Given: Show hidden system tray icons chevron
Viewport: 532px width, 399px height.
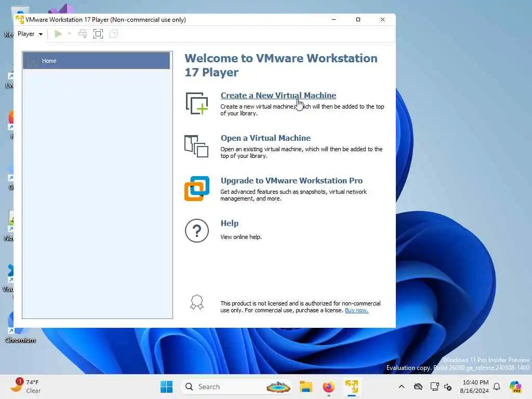Looking at the screenshot, I should [x=402, y=387].
